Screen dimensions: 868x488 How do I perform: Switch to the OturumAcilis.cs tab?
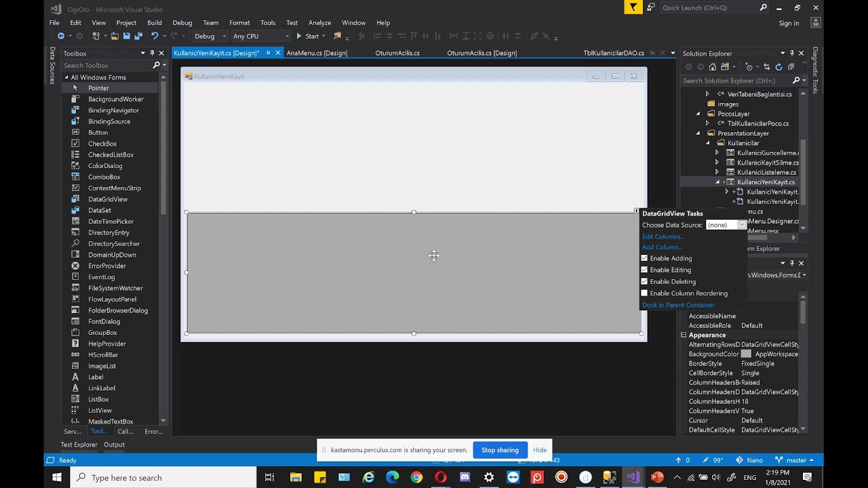click(397, 53)
